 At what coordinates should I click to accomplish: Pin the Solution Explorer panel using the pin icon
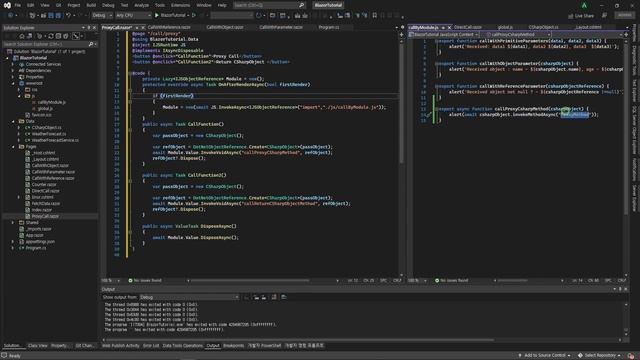click(89, 28)
